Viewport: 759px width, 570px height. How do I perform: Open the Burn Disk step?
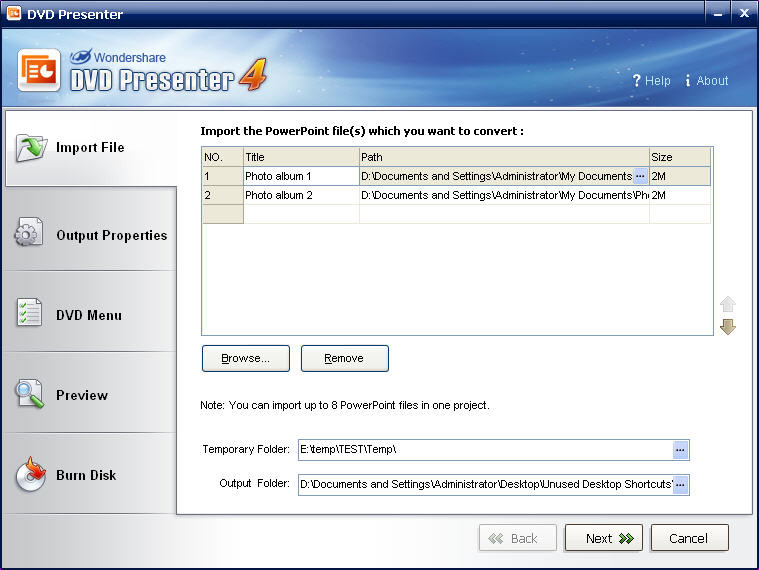click(x=90, y=474)
